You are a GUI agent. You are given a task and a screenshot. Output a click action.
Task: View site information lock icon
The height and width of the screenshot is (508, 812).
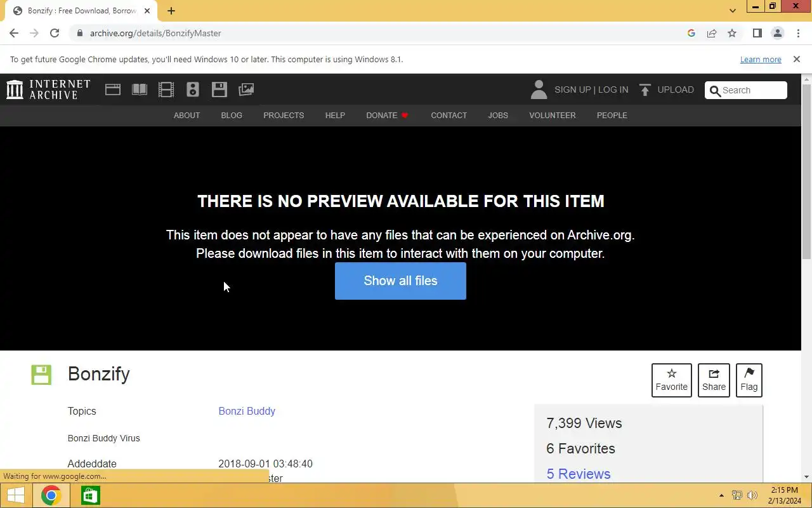pyautogui.click(x=79, y=33)
